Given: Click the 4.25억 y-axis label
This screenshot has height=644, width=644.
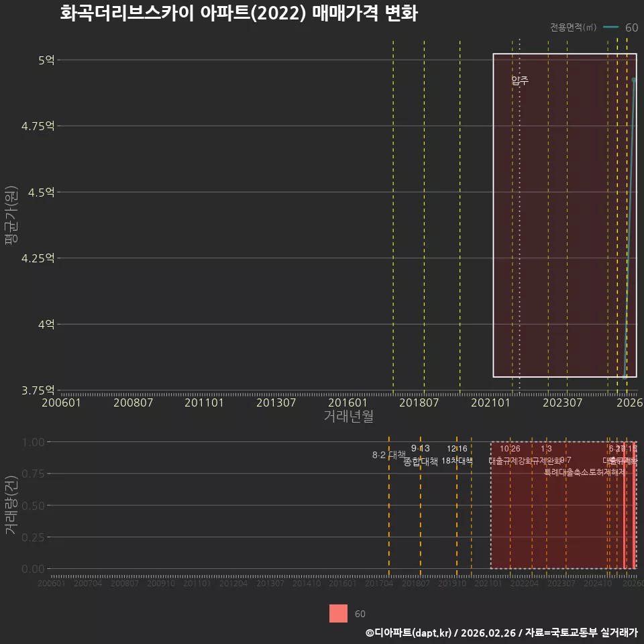Looking at the screenshot, I should [38, 258].
